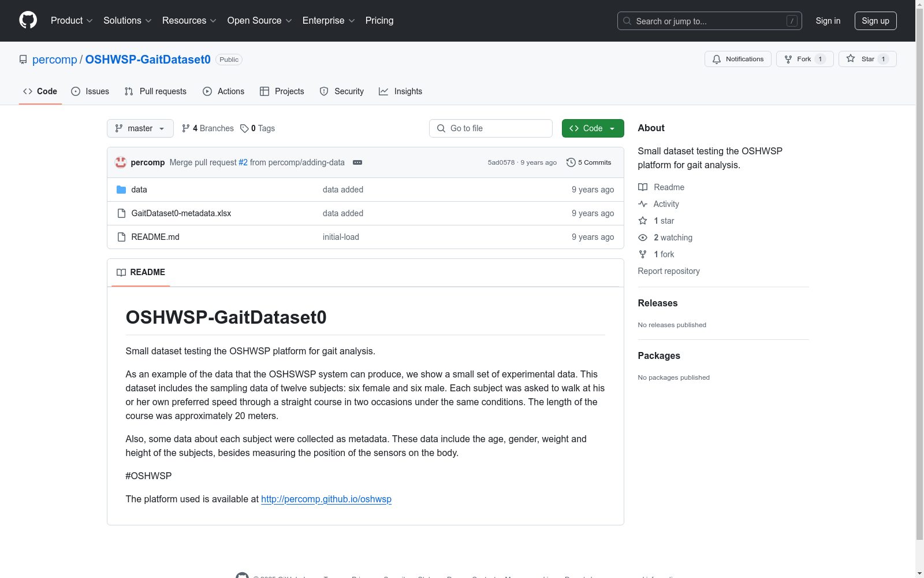Click the Notifications button

point(738,59)
